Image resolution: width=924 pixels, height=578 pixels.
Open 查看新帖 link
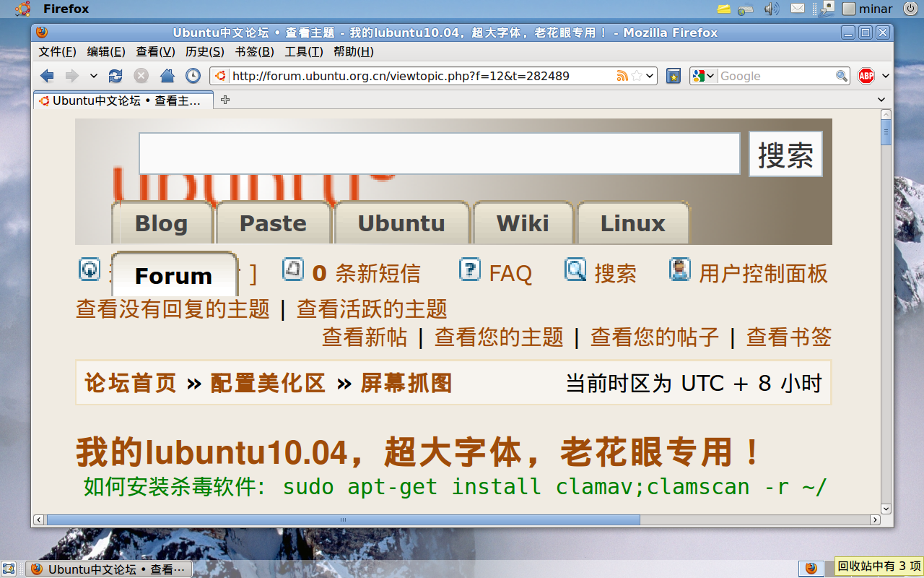pyautogui.click(x=365, y=337)
